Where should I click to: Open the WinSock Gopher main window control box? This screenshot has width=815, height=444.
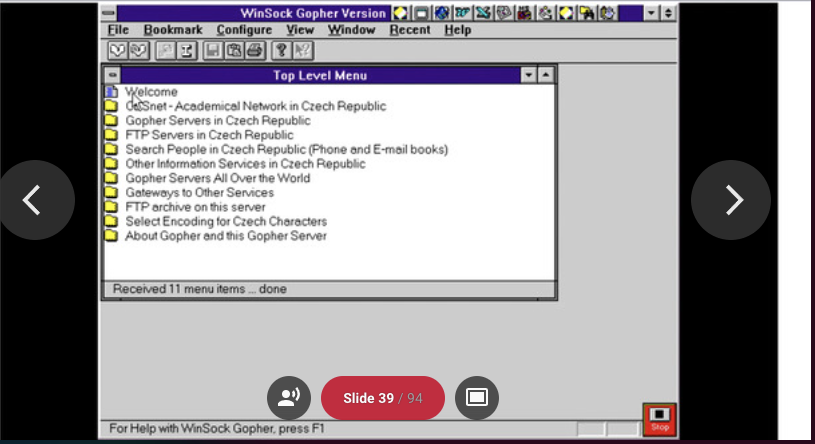(108, 13)
